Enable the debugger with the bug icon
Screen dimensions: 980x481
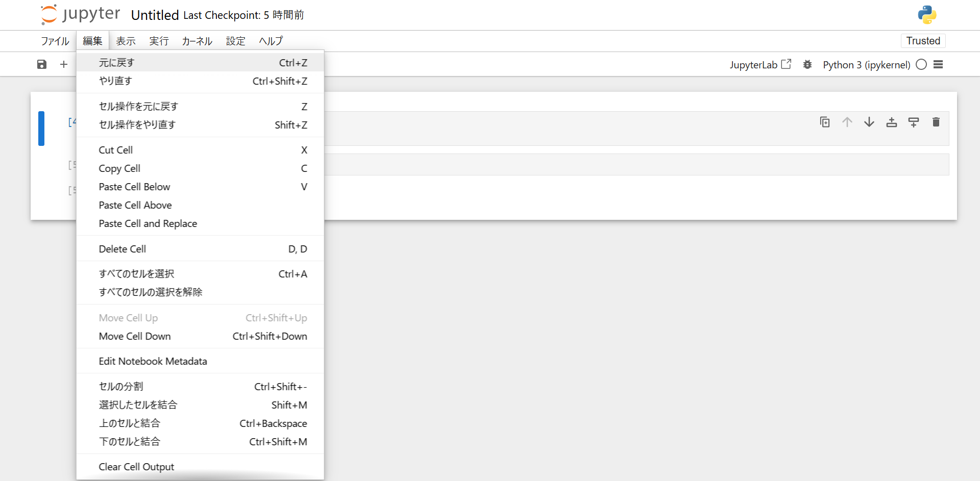point(807,64)
